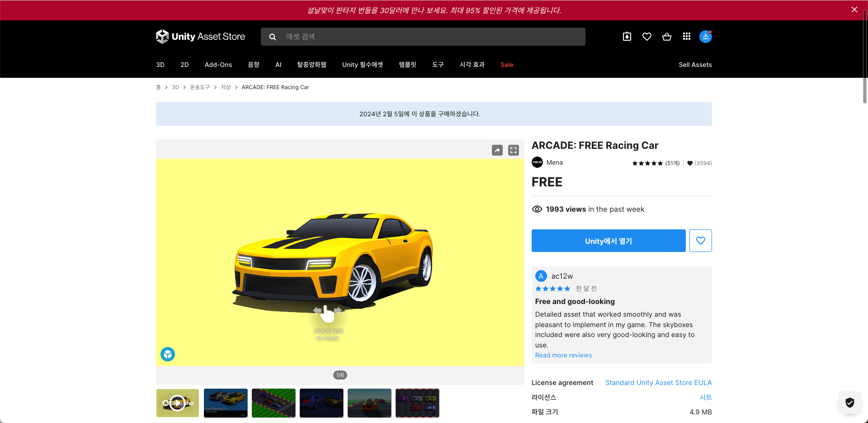The width and height of the screenshot is (868, 423).
Task: Open the 탈중앙화웹 menu
Action: (312, 65)
